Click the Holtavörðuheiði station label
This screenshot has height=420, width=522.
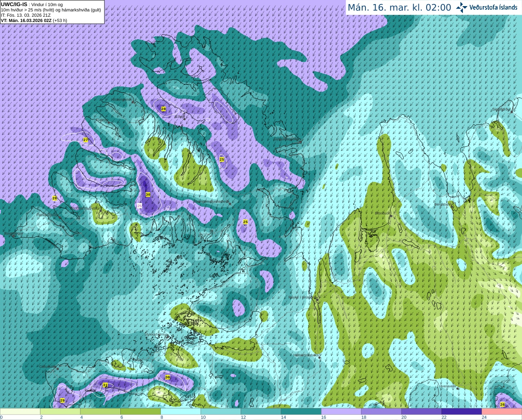click(x=306, y=355)
